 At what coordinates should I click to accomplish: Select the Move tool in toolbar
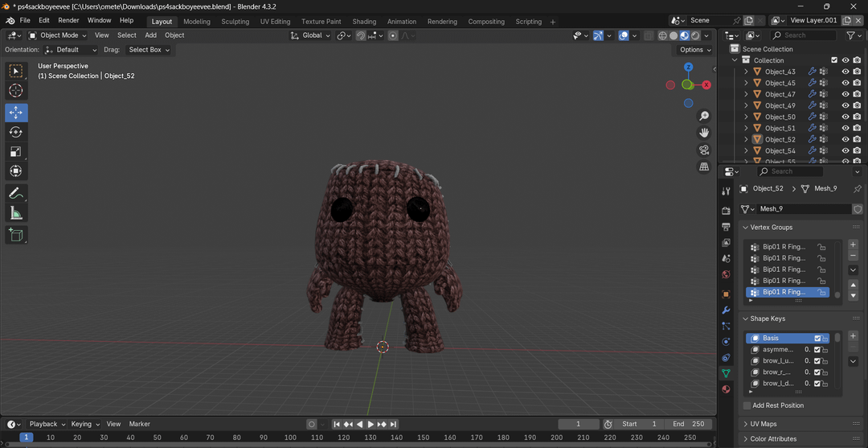(x=16, y=113)
